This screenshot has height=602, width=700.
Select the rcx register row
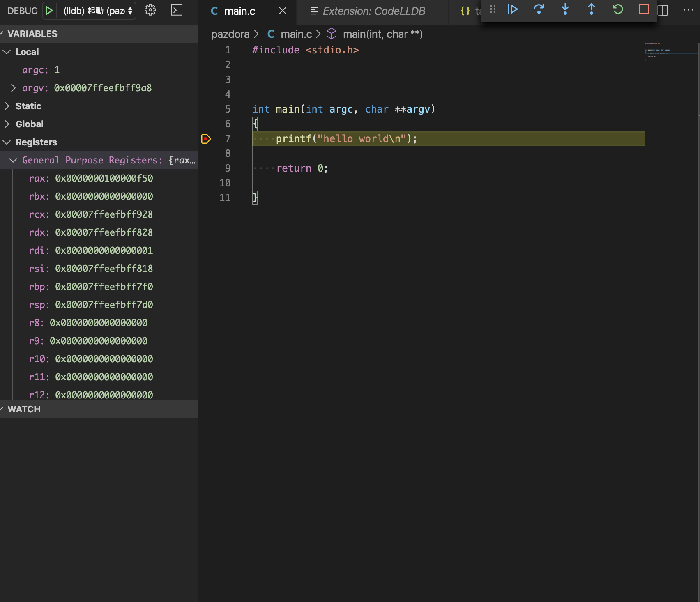point(99,214)
